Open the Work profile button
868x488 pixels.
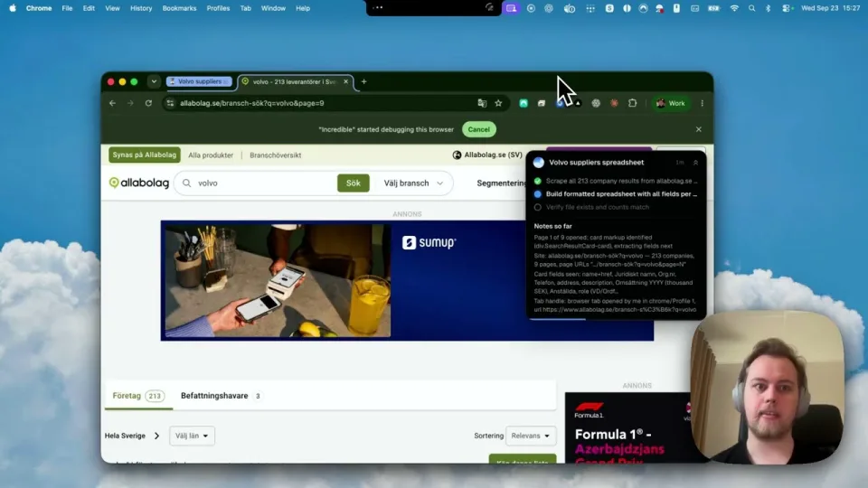(671, 103)
